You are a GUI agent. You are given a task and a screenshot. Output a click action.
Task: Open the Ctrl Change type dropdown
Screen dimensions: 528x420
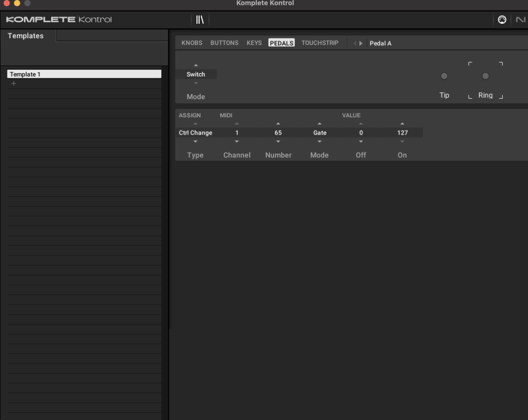[195, 132]
